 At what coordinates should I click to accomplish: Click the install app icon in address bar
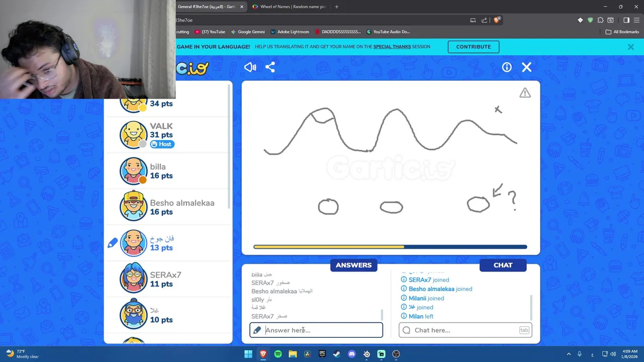coord(473,20)
